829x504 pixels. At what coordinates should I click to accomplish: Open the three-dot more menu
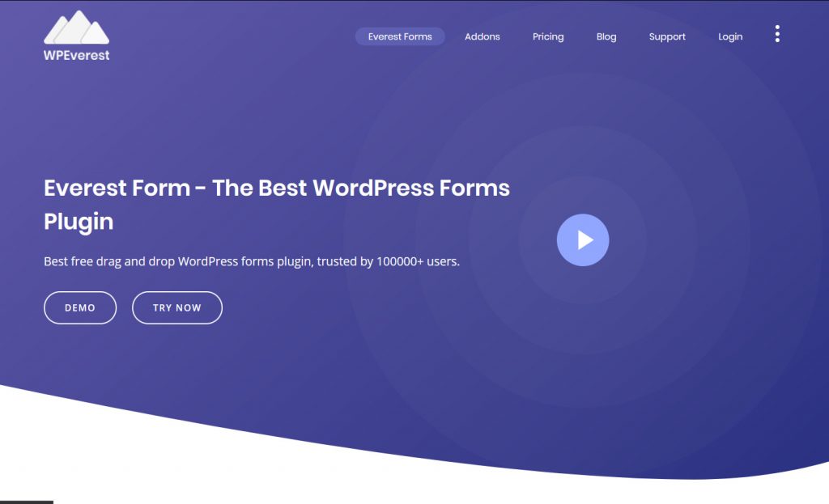point(777,34)
